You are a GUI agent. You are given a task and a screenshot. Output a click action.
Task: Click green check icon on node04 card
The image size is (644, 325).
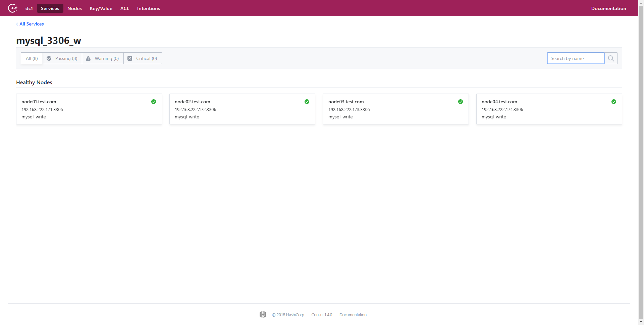click(614, 102)
